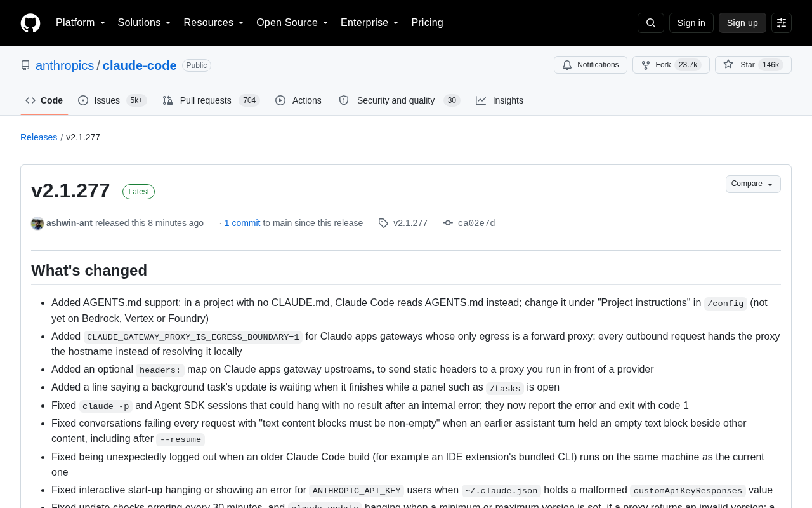This screenshot has width=812, height=508.
Task: Open the appearance settings icon
Action: click(x=782, y=23)
